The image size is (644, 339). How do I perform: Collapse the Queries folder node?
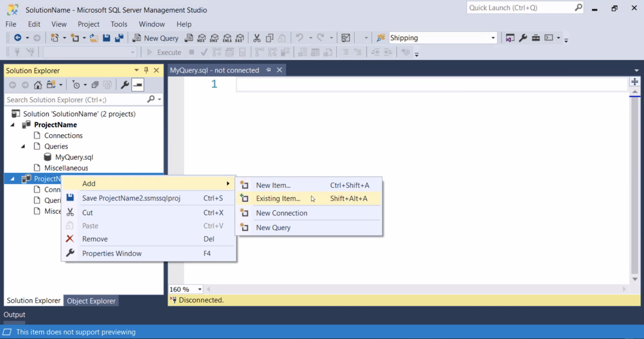point(23,146)
